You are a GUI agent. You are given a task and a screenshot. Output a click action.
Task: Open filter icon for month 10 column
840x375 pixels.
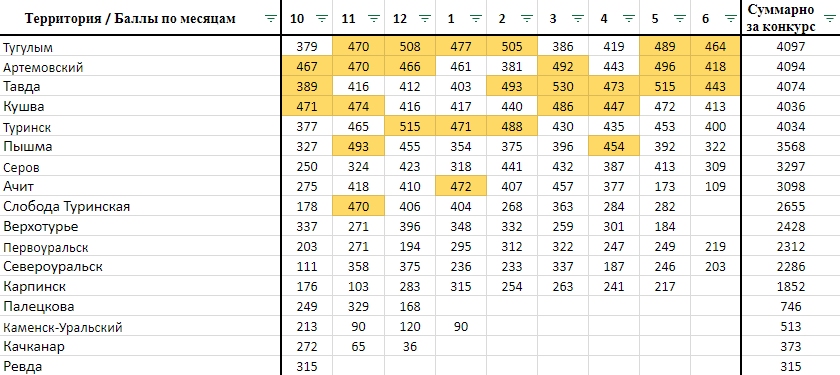point(322,18)
